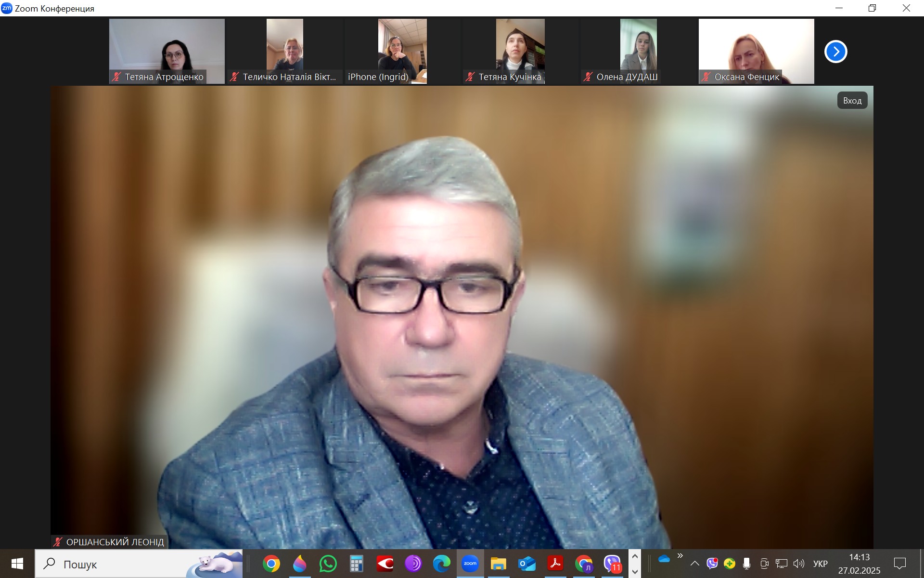Screen dimensions: 924x578
Task: Switch УКР keyboard language indicator
Action: click(820, 564)
